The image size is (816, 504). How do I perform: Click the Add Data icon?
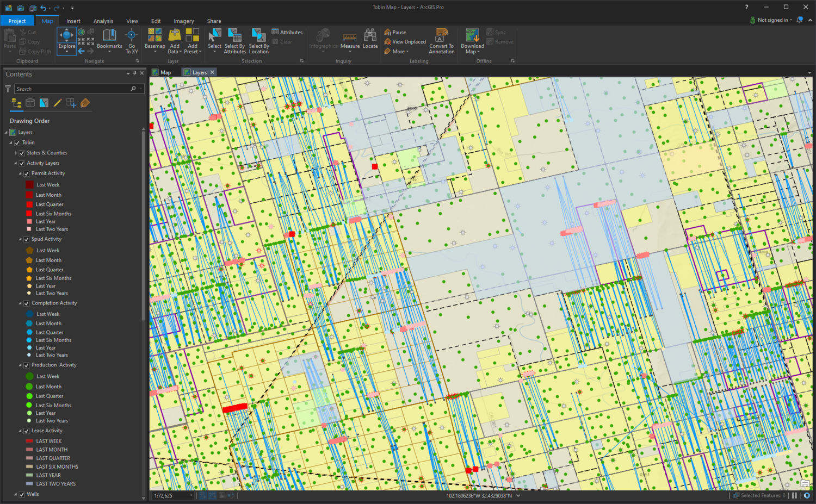(x=175, y=35)
